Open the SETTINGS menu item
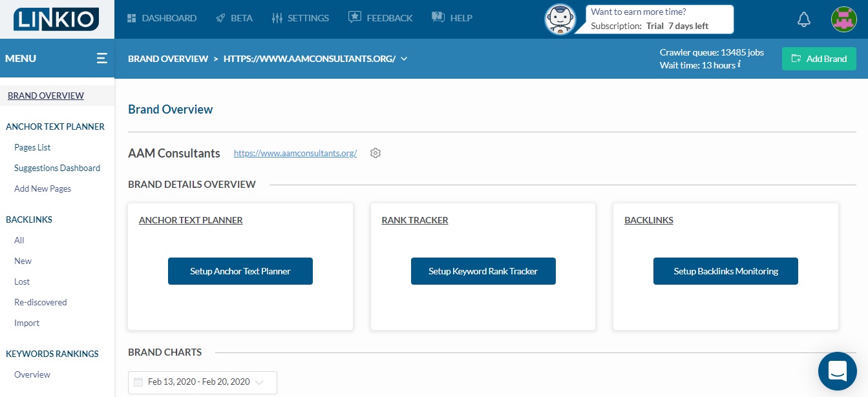868x397 pixels. [x=301, y=18]
